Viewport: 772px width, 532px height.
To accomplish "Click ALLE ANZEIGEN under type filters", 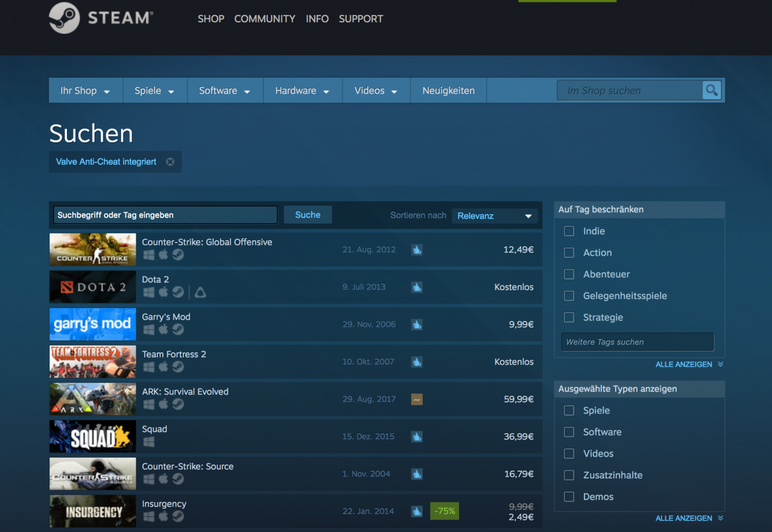I will point(684,518).
